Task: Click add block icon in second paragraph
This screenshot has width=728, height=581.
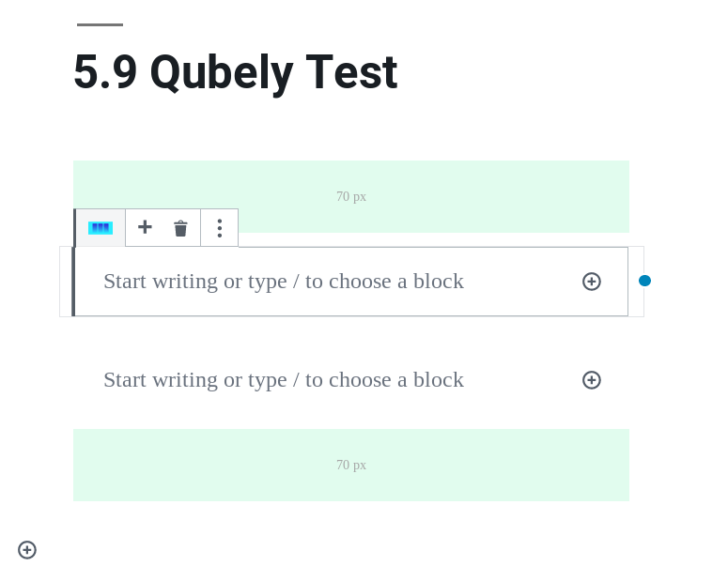Action: pyautogui.click(x=592, y=380)
